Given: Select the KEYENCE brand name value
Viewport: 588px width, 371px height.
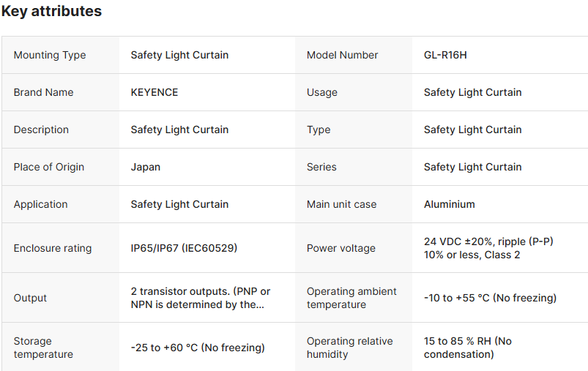Looking at the screenshot, I should pos(155,92).
